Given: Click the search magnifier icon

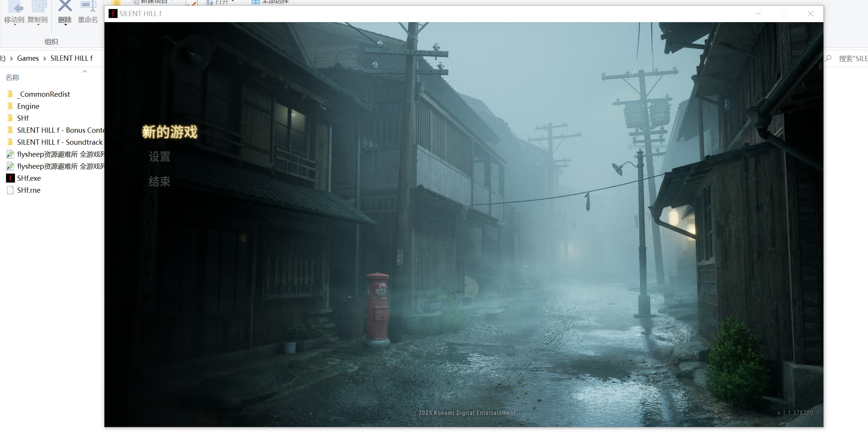Looking at the screenshot, I should click(x=828, y=58).
